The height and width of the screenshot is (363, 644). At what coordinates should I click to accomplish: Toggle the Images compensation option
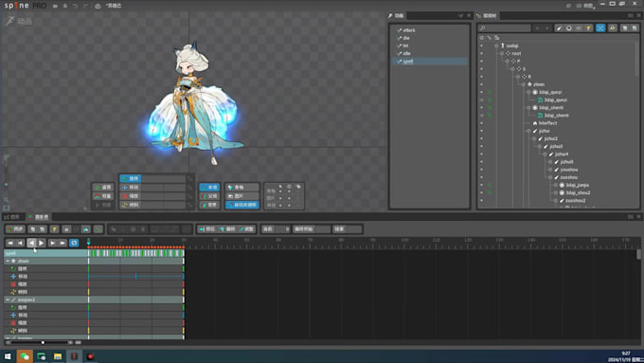(242, 196)
